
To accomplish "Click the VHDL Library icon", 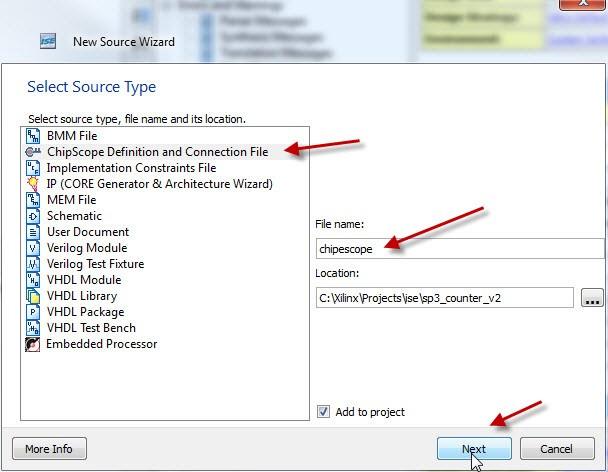I will click(x=33, y=296).
